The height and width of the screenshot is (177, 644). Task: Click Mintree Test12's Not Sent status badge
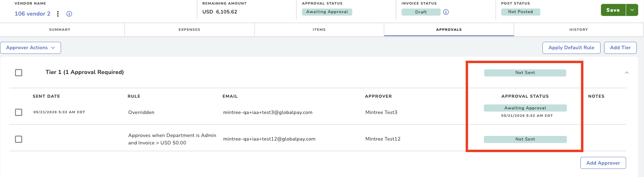525,139
